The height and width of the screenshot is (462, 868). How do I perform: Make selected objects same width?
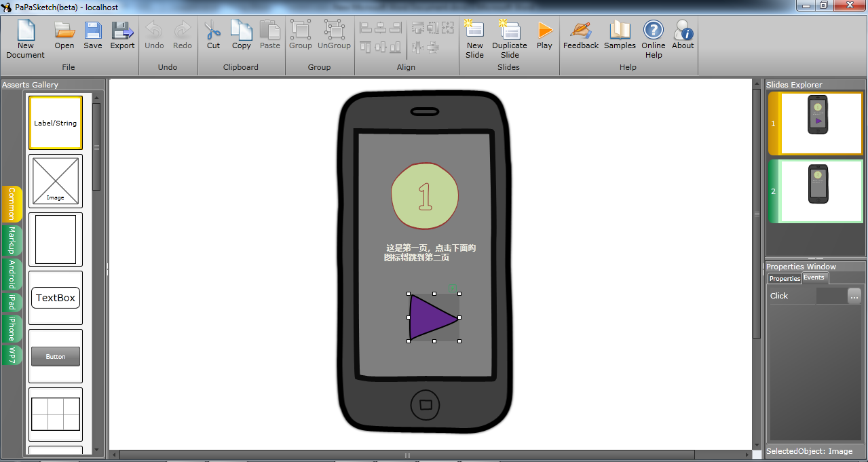point(418,28)
